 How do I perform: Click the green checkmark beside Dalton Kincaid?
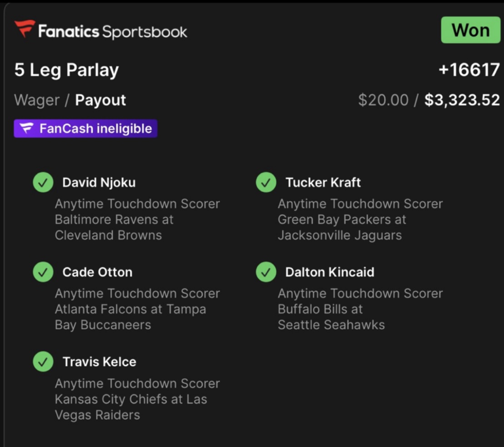266,272
